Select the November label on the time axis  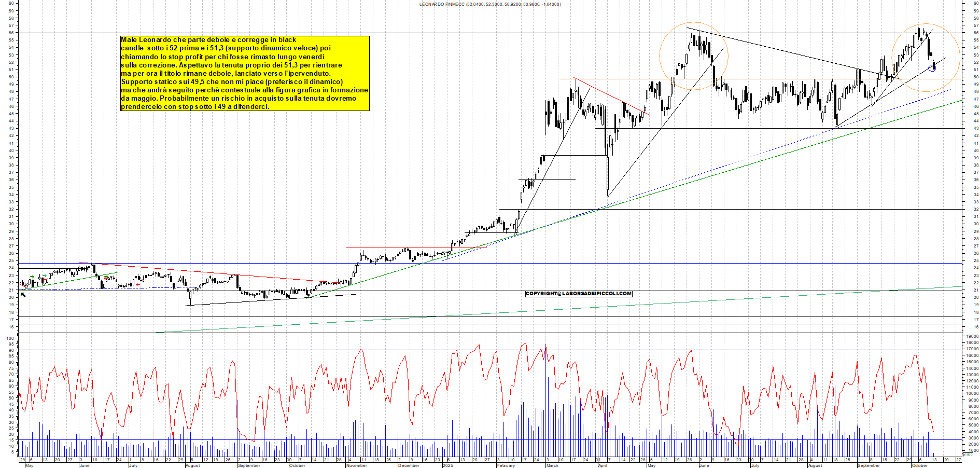pyautogui.click(x=357, y=465)
